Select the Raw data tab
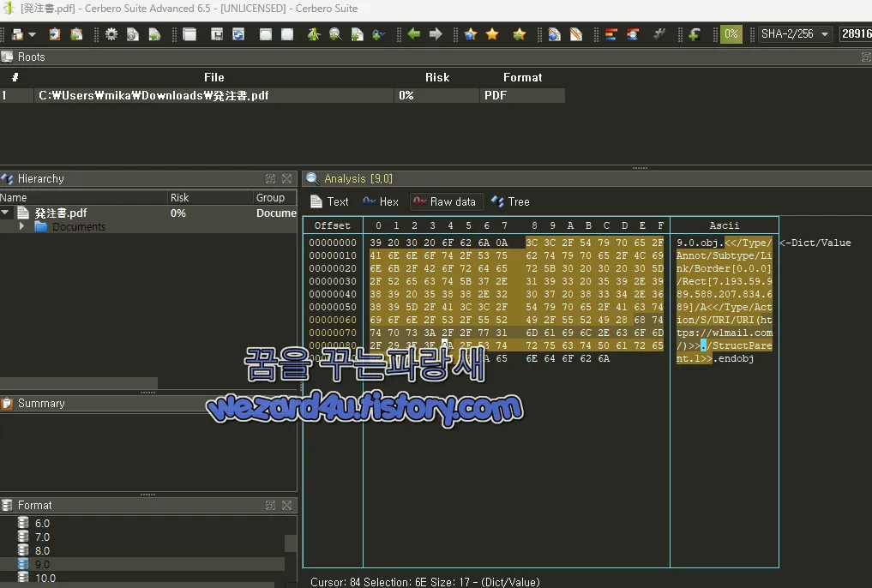This screenshot has height=588, width=872. [x=447, y=201]
